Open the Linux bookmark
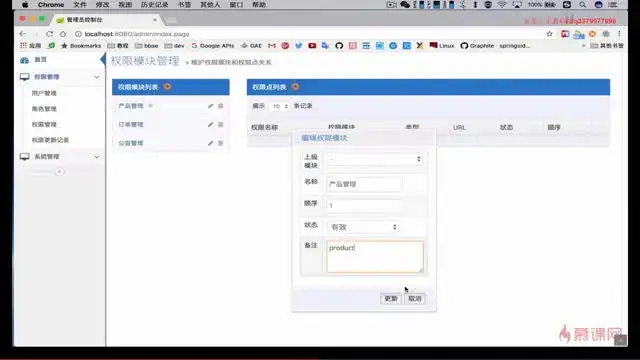 [442, 46]
